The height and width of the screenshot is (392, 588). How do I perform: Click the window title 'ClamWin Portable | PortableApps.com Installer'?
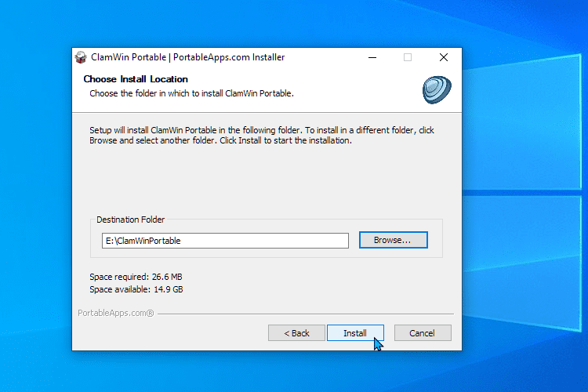188,57
